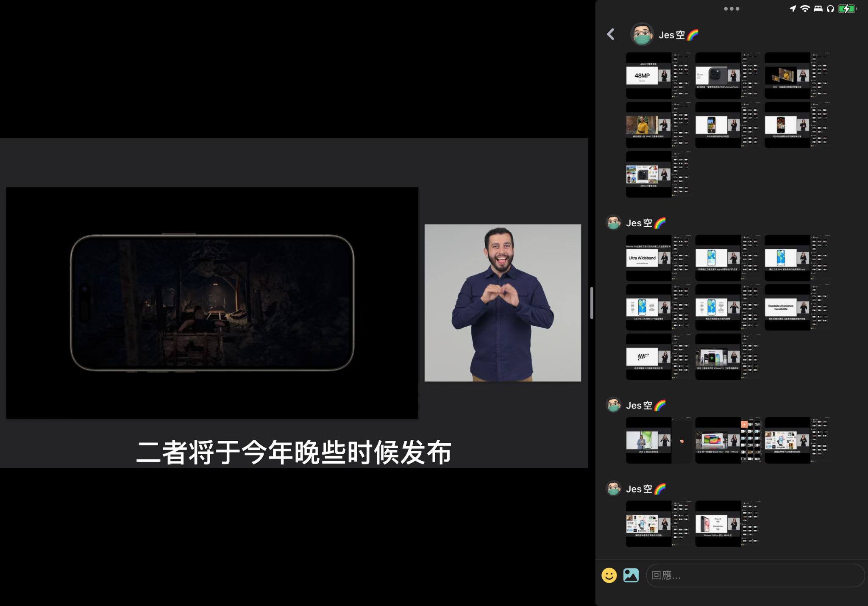Tap the headphones status icon
Viewport: 868px width, 606px height.
pos(830,8)
